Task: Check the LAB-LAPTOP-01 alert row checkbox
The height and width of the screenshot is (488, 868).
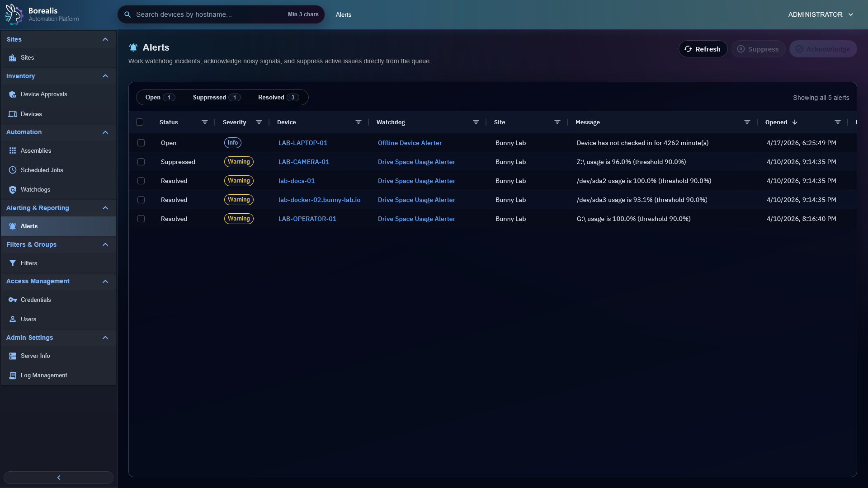Action: point(141,143)
